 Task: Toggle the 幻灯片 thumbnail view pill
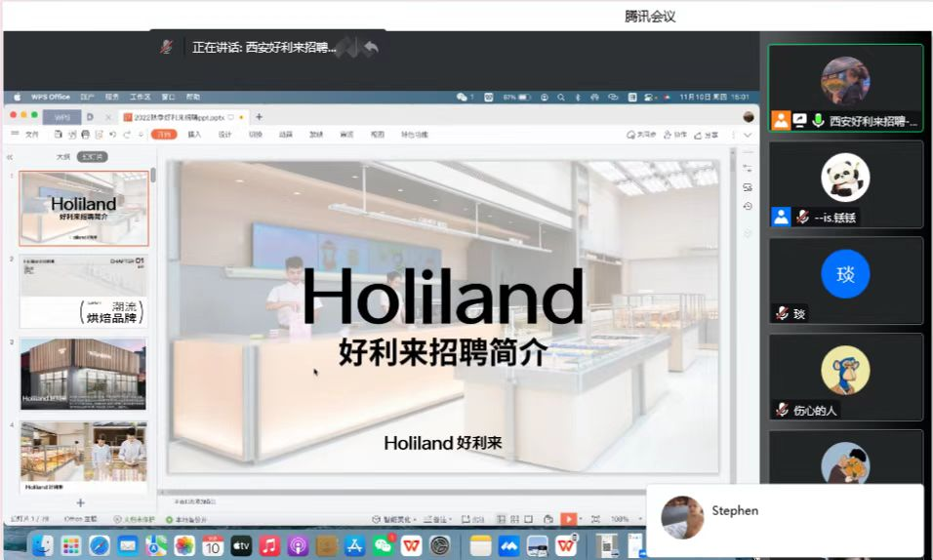[94, 156]
